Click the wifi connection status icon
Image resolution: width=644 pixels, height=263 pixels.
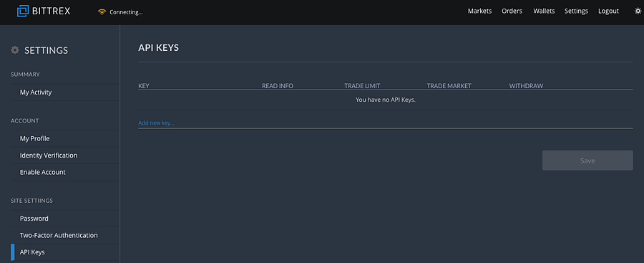[x=102, y=12]
